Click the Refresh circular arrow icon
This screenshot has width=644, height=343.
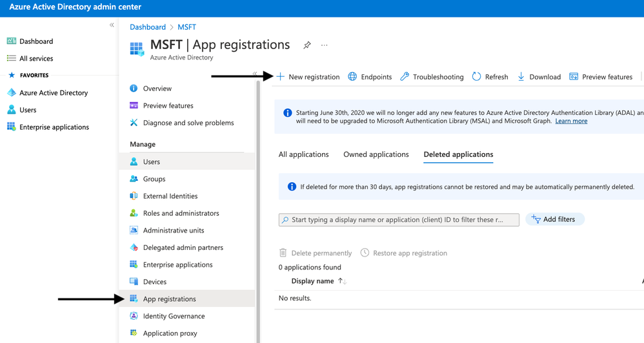click(476, 76)
